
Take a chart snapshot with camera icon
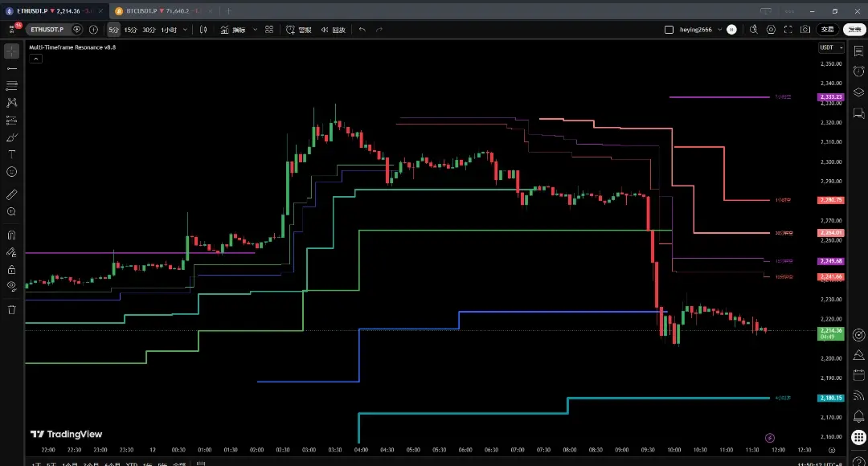point(805,30)
